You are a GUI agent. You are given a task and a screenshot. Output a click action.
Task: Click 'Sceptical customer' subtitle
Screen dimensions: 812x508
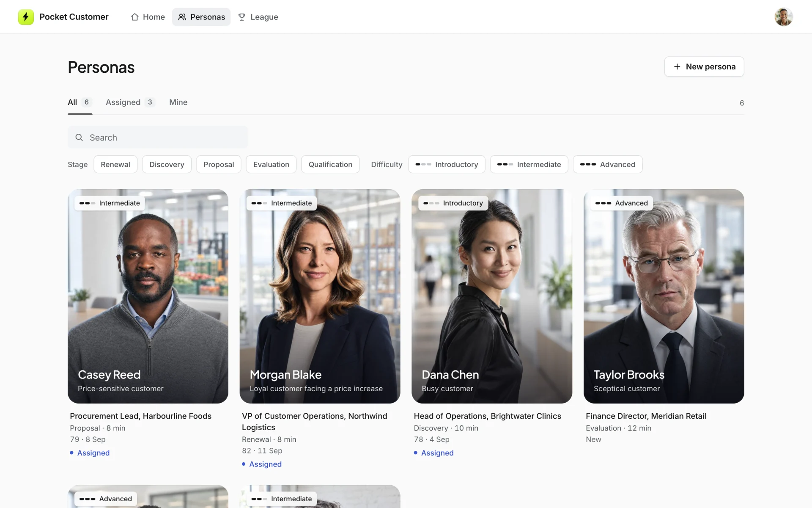coord(626,389)
